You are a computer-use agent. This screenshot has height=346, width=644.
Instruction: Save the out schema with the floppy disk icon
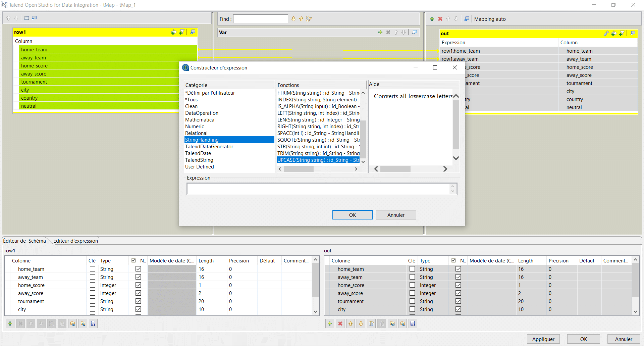413,324
